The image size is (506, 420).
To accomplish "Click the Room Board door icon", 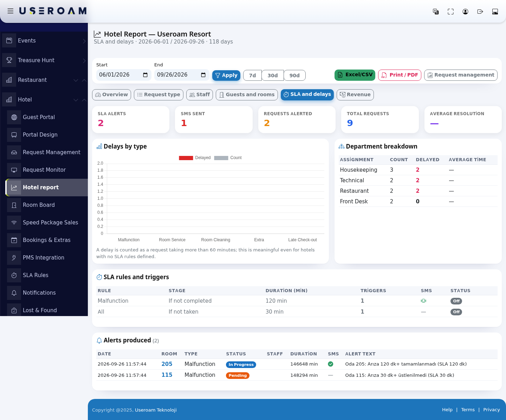I will (x=14, y=205).
